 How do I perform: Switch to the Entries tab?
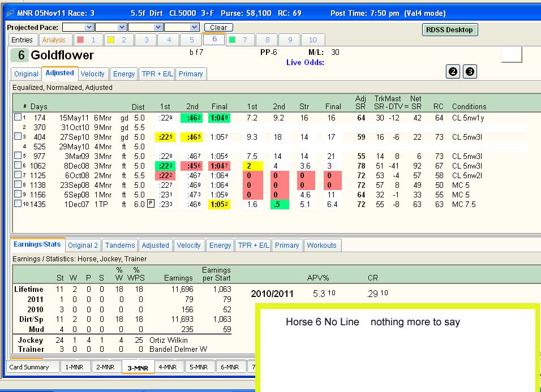click(x=22, y=40)
